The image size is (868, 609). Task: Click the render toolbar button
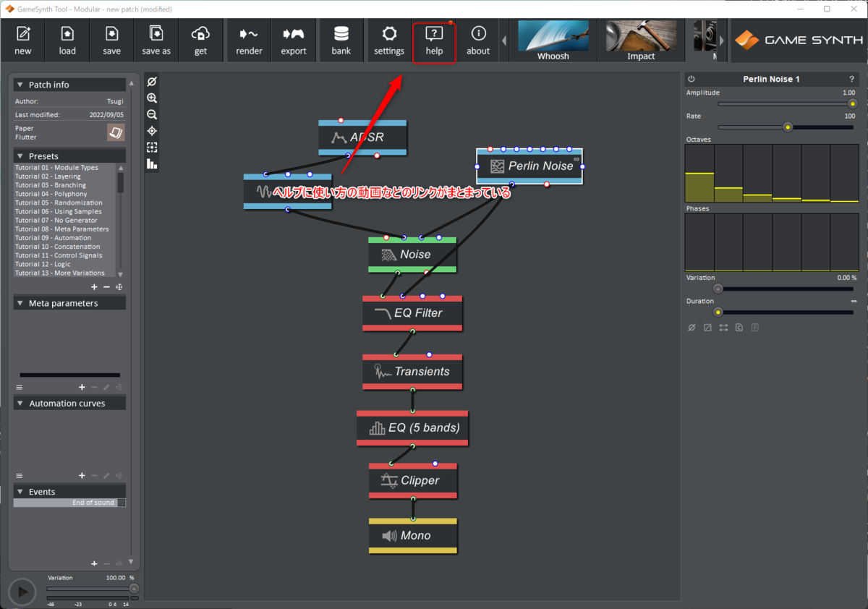pos(249,41)
